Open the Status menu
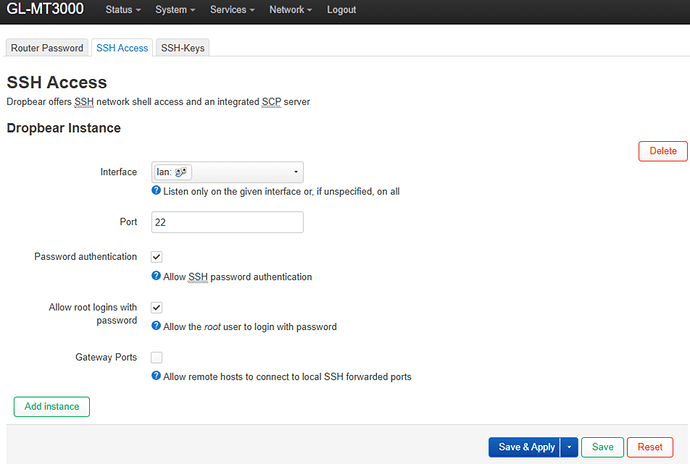Screen dimensions: 690x464 122,10
